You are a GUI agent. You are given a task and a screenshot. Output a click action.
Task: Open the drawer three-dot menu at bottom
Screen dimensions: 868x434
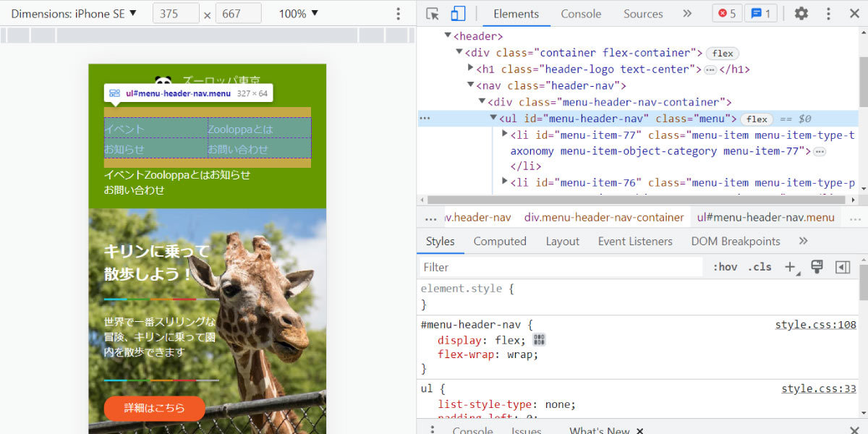point(433,430)
